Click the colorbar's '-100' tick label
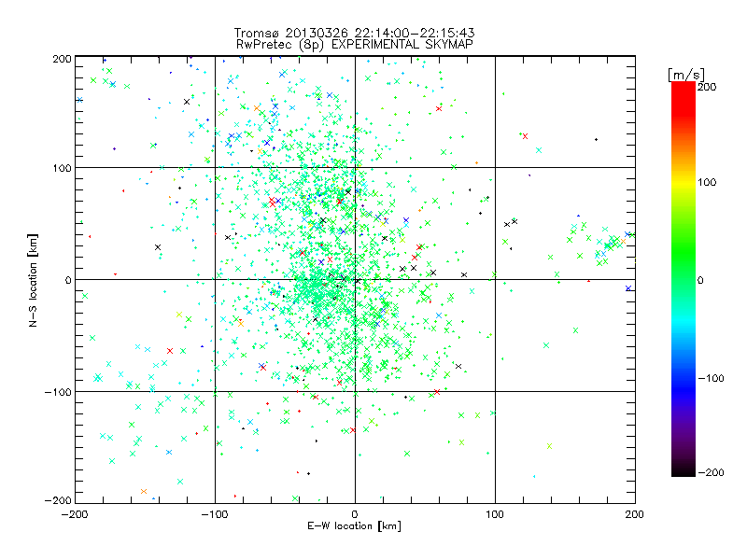 click(711, 378)
